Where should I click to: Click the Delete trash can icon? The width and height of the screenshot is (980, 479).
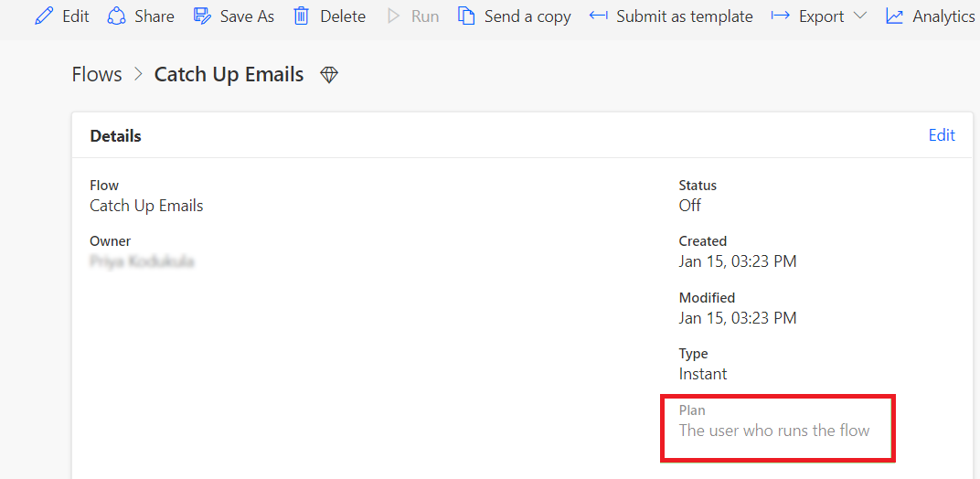click(302, 16)
